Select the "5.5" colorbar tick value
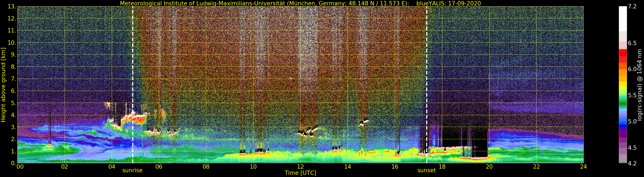The image size is (644, 177). point(632,95)
